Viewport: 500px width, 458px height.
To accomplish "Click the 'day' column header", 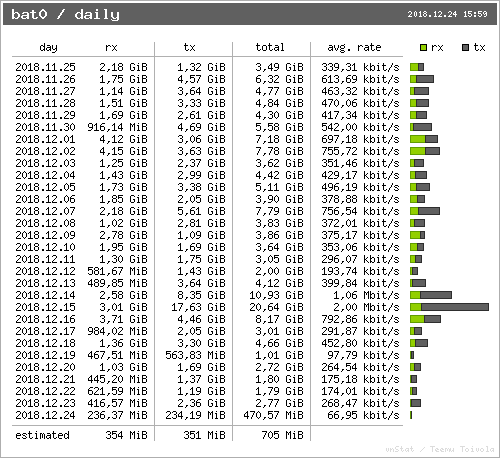I will pos(48,47).
